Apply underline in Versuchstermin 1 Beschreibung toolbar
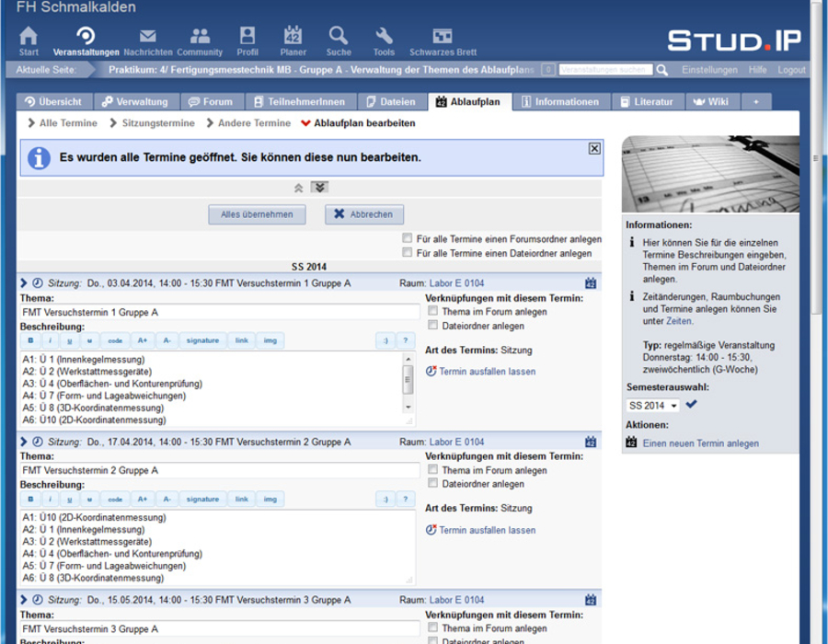The width and height of the screenshot is (828, 644). point(70,340)
